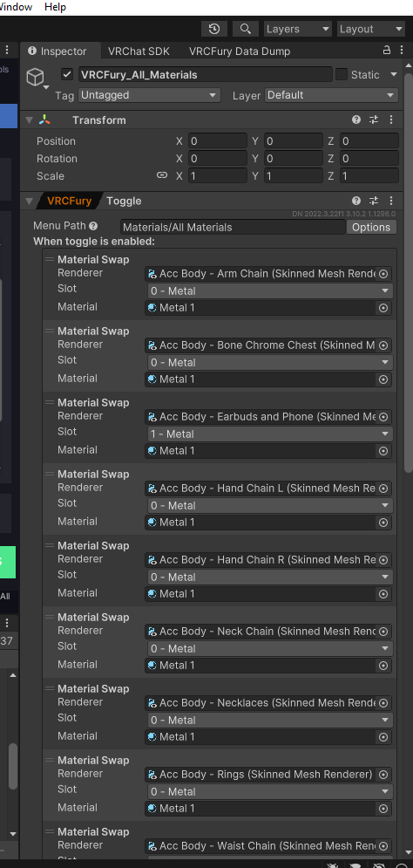The width and height of the screenshot is (413, 868).
Task: Open the Layout dropdown
Action: point(371,29)
